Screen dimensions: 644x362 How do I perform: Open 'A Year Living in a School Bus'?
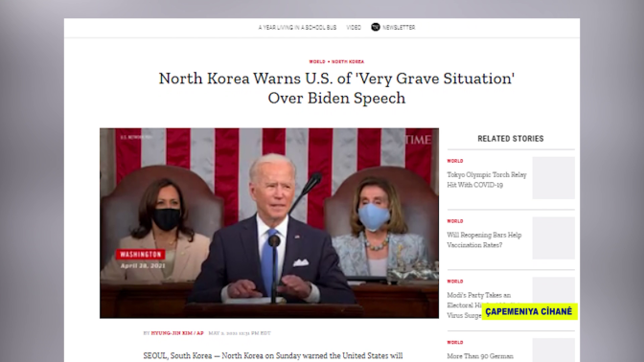click(x=297, y=28)
